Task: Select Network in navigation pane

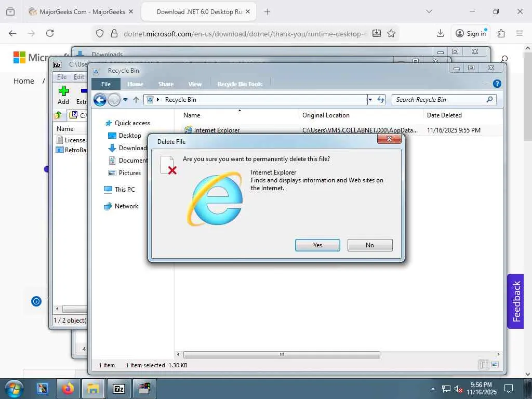Action: [121, 206]
